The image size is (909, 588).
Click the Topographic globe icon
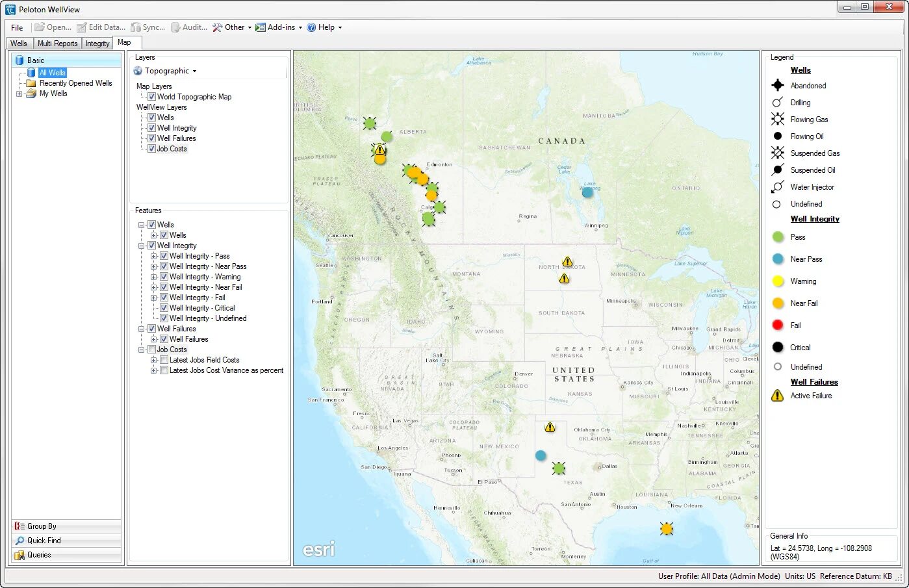[138, 71]
